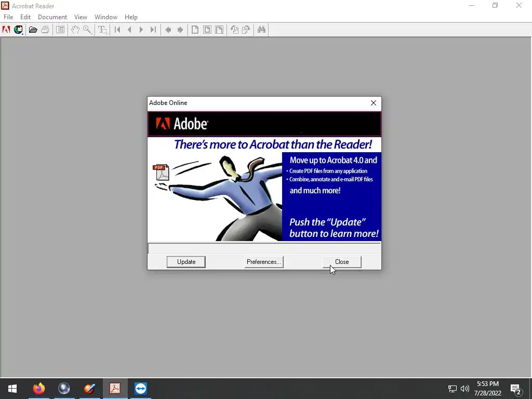Viewport: 532px width, 399px height.
Task: Click the Go to Next View icon
Action: point(180,30)
